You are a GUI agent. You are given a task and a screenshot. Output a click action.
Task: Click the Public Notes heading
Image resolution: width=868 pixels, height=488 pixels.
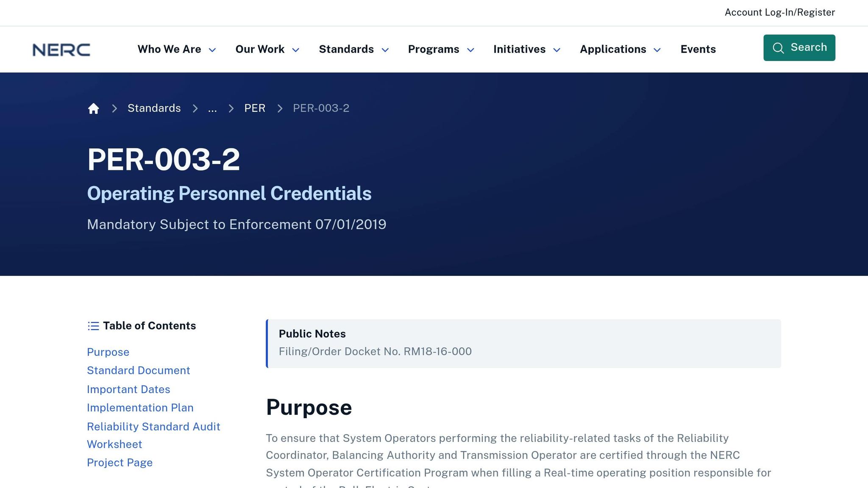click(312, 334)
